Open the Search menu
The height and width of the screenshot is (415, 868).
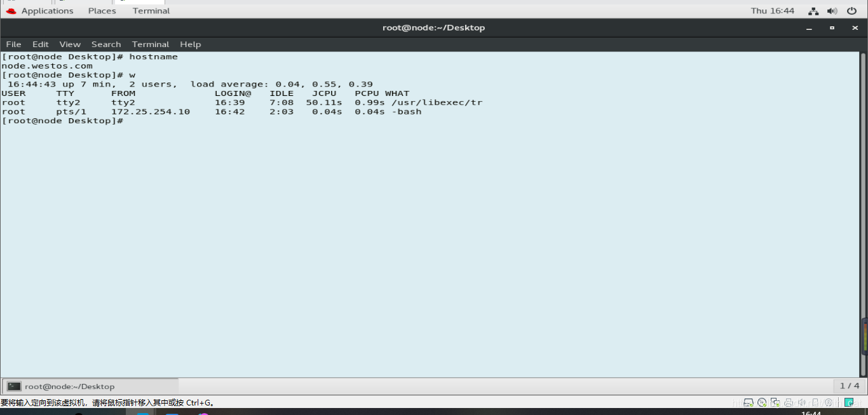point(106,44)
